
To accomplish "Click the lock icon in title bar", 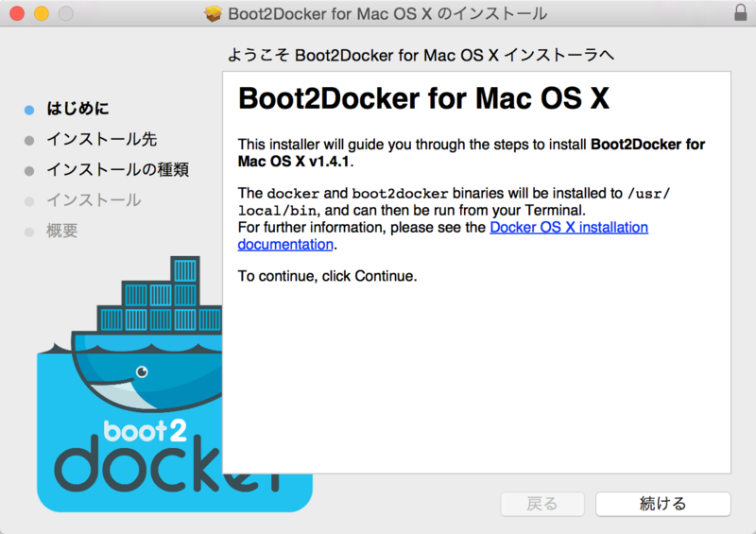I will (x=741, y=12).
